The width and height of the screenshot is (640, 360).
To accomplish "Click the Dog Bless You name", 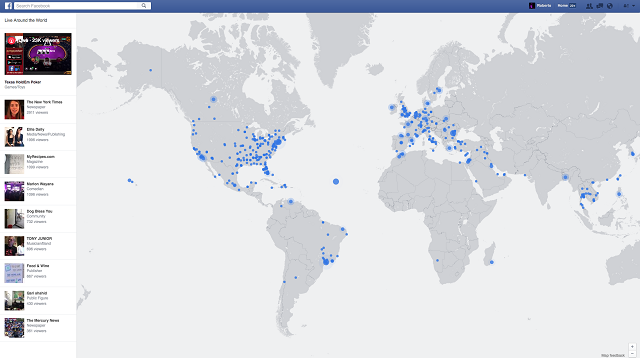I will [39, 211].
